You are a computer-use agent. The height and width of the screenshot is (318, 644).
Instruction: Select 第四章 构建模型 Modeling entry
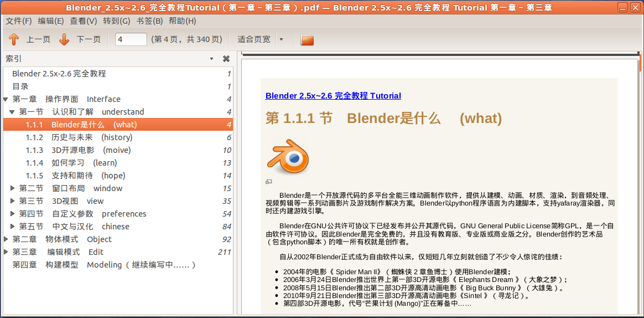[x=118, y=265]
